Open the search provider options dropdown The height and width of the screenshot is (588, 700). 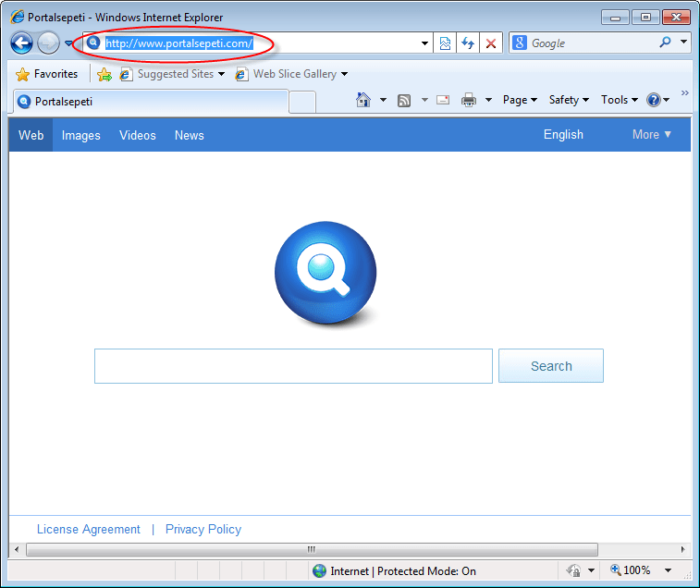tap(683, 42)
